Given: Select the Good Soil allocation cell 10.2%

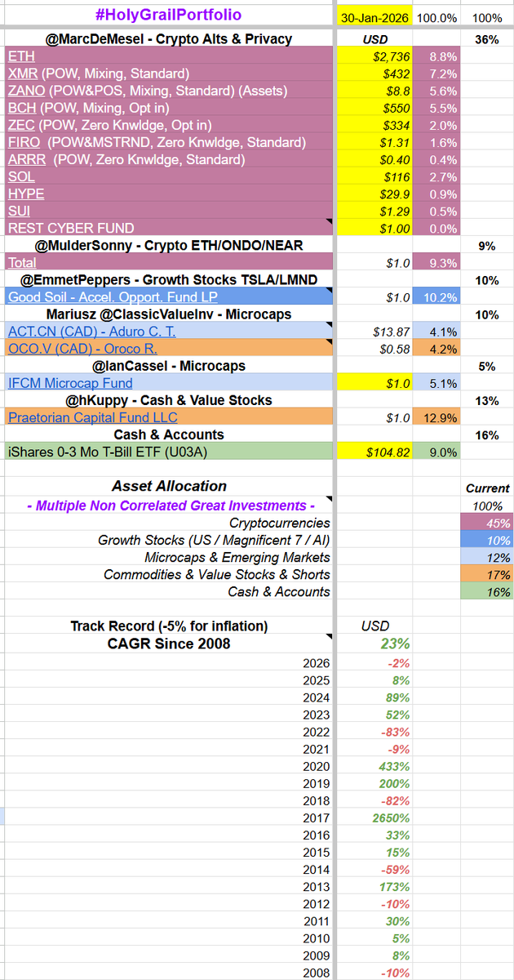Looking at the screenshot, I should click(437, 296).
